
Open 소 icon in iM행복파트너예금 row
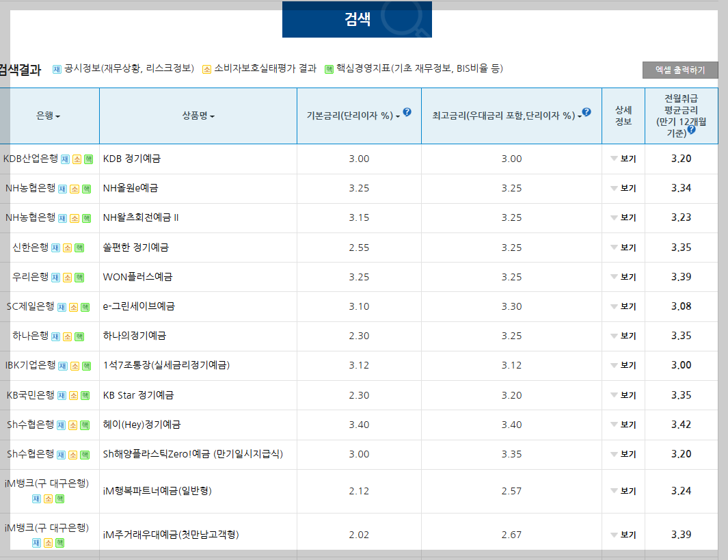coord(49,498)
